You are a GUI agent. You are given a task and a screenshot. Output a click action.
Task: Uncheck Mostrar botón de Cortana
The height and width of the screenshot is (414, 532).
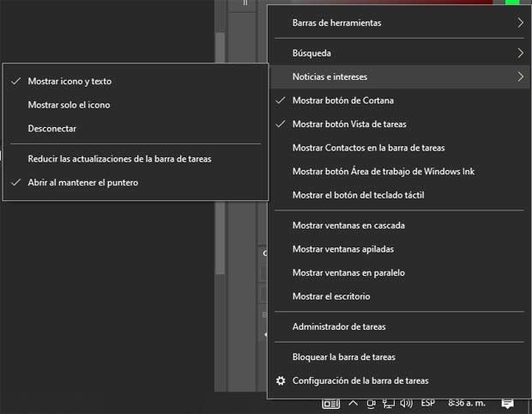pos(399,100)
